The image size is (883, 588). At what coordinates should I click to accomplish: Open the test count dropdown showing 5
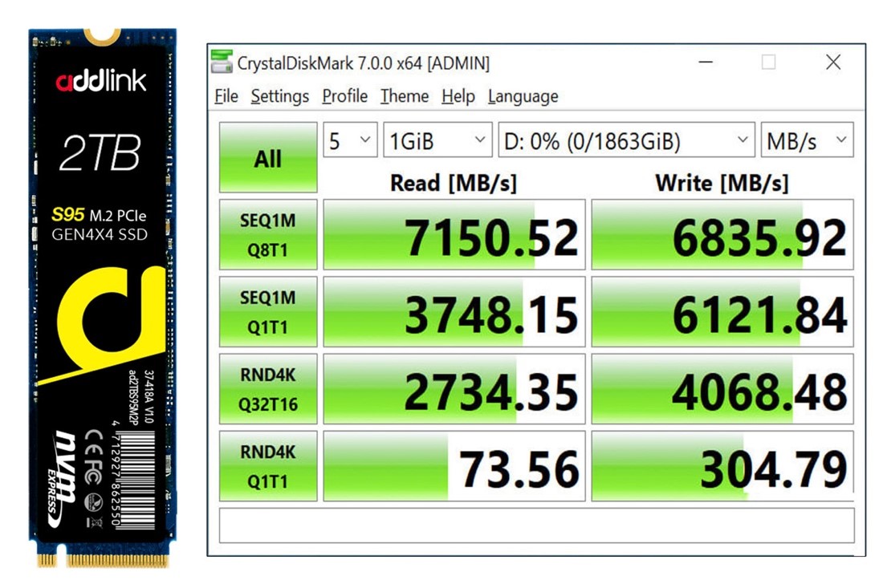pos(350,141)
